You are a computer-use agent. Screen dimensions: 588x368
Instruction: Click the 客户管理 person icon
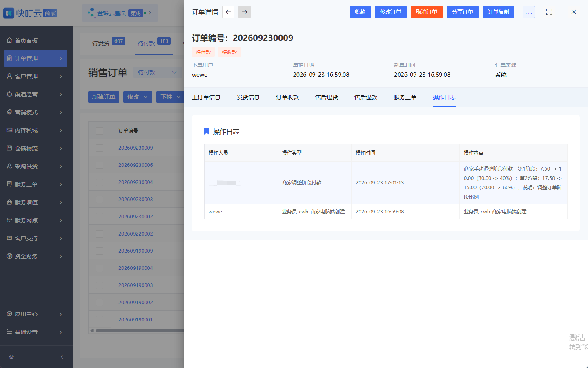click(x=9, y=76)
